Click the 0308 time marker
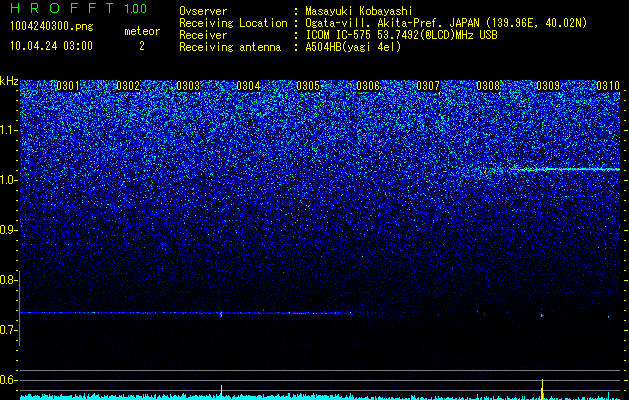Image resolution: width=629 pixels, height=400 pixels. (488, 86)
